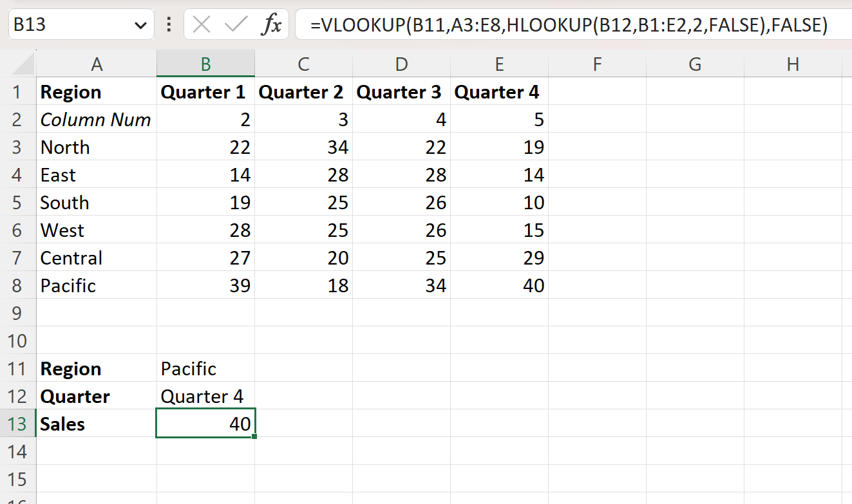The image size is (852, 504).
Task: Select the Region value cell showing Pacific
Action: click(x=205, y=368)
